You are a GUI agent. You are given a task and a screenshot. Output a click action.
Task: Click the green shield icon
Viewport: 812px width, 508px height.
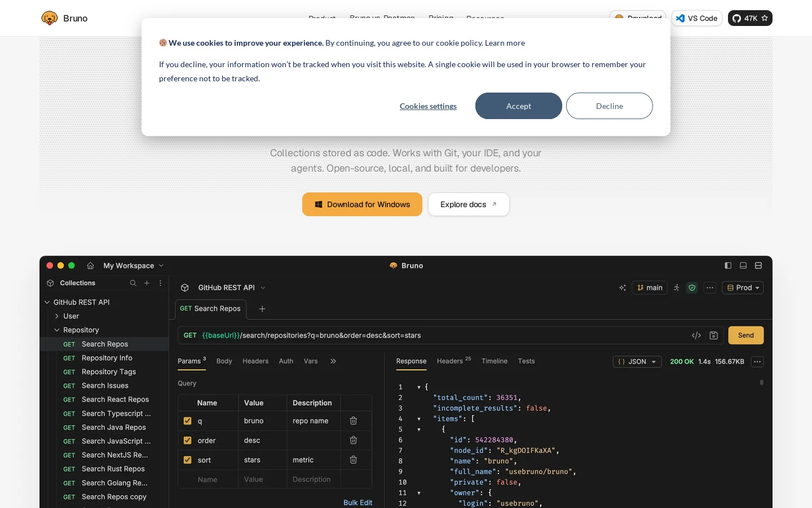pos(692,288)
